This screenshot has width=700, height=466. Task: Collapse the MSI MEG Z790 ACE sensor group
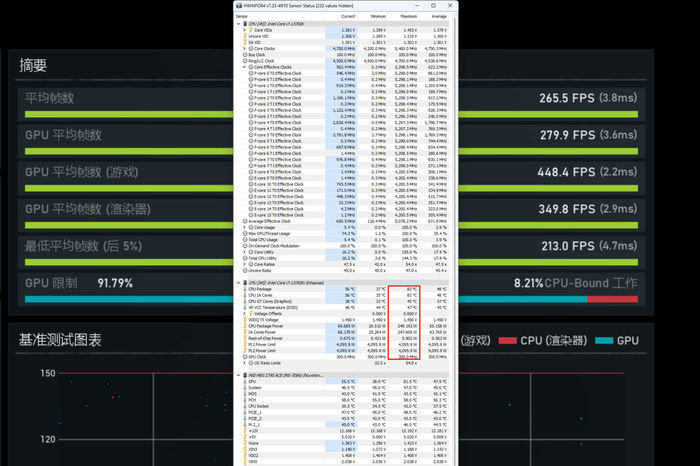tap(238, 375)
